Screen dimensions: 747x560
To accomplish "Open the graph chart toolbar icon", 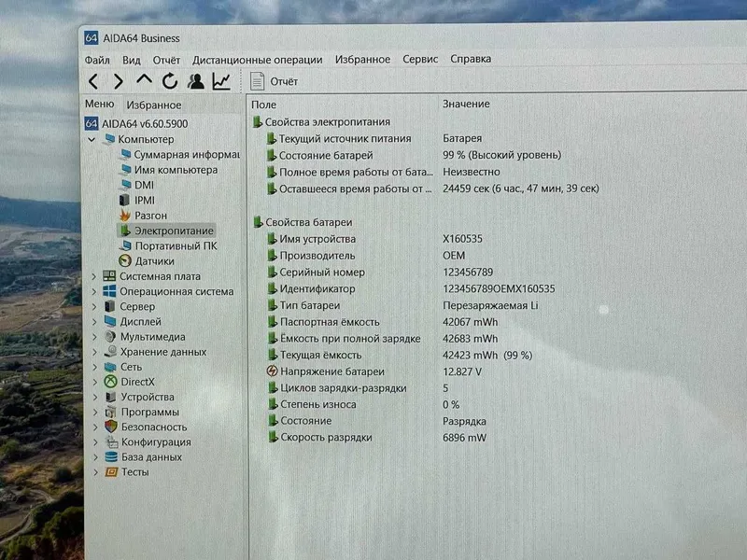I will tap(221, 81).
